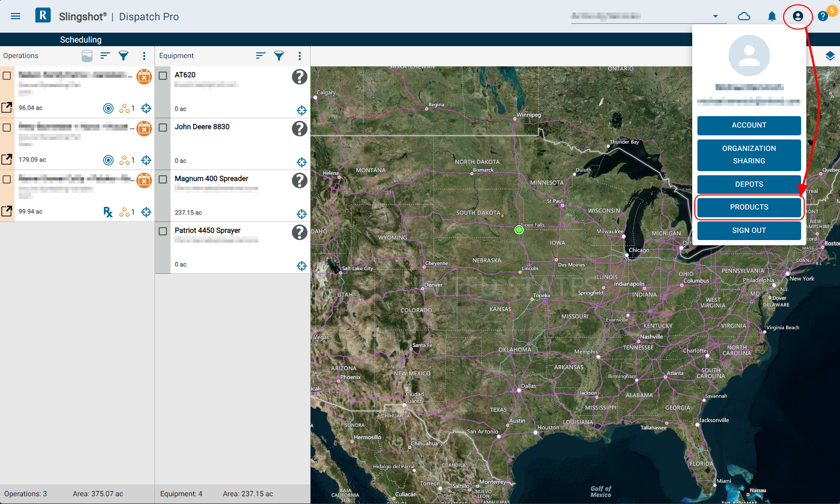Open the Equipment more options menu

pos(299,56)
